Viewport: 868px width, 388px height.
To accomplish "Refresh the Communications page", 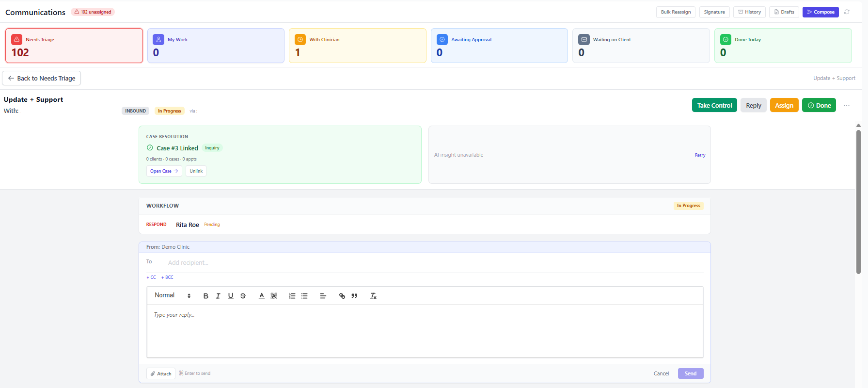I will tap(847, 12).
